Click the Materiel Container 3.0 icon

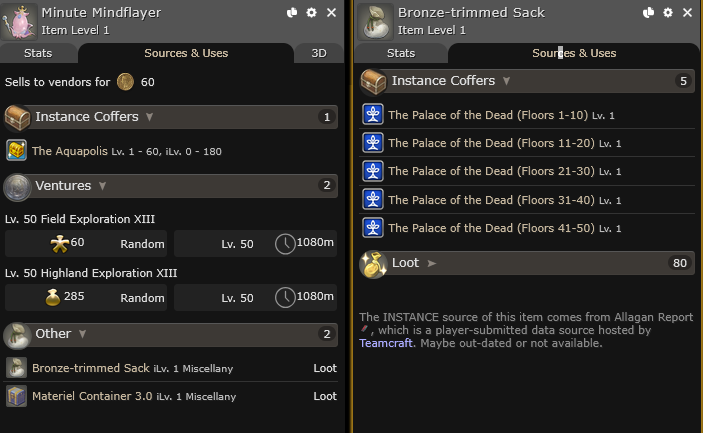tap(16, 396)
